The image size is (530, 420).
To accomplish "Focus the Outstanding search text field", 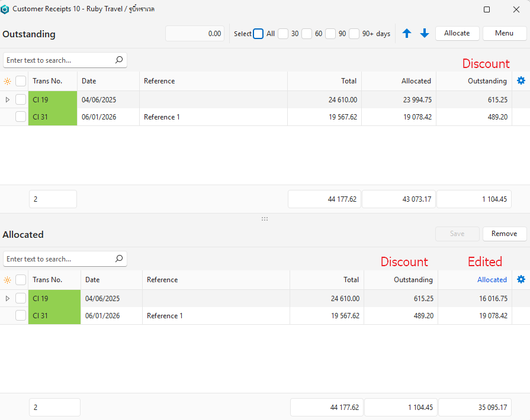I will (x=58, y=60).
